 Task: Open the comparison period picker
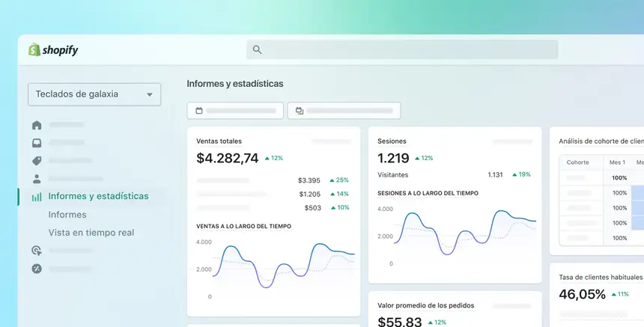click(x=344, y=111)
